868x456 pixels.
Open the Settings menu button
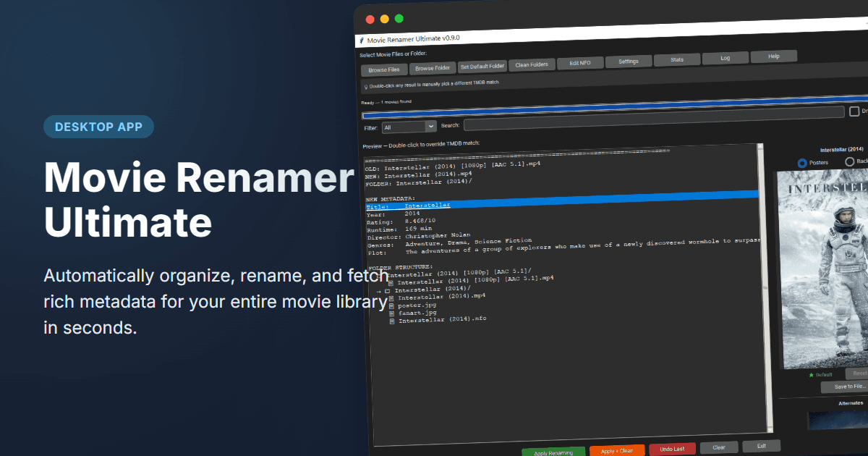point(628,62)
